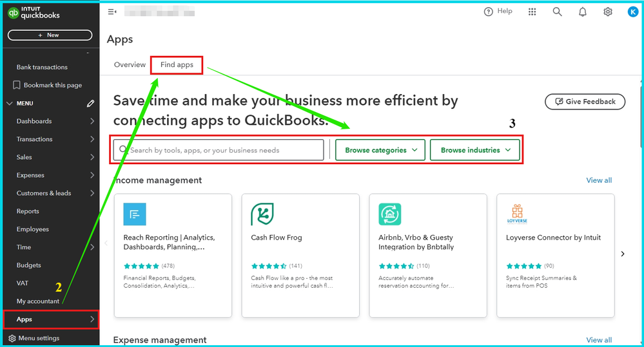Expand the Transactions submenu arrow

(92, 139)
